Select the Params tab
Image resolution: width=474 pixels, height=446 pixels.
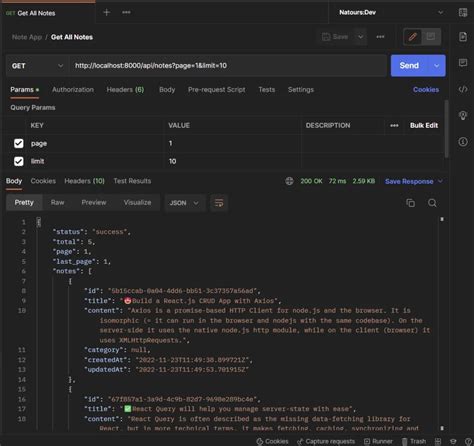24,90
